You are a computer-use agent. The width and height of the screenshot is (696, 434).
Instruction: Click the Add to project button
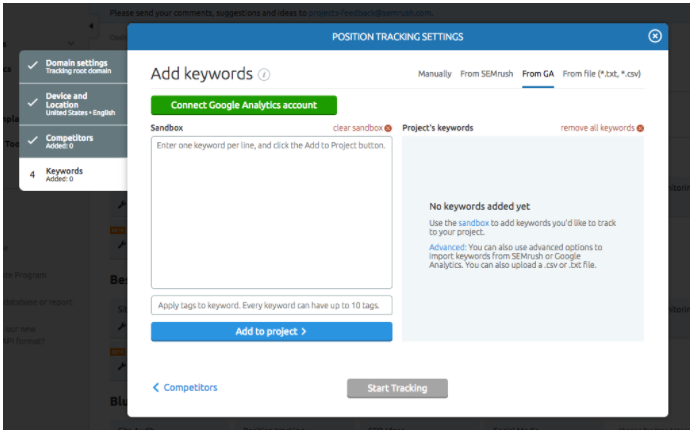pos(271,331)
